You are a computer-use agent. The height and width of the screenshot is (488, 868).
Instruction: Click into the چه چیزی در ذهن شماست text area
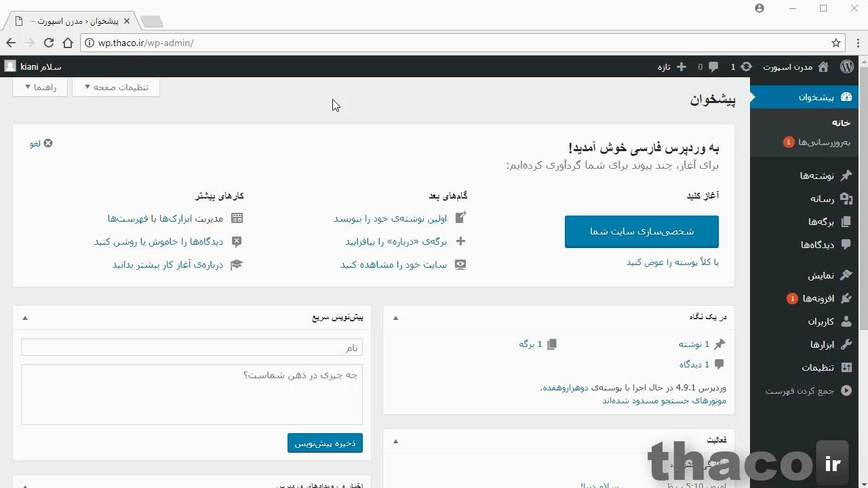(192, 394)
